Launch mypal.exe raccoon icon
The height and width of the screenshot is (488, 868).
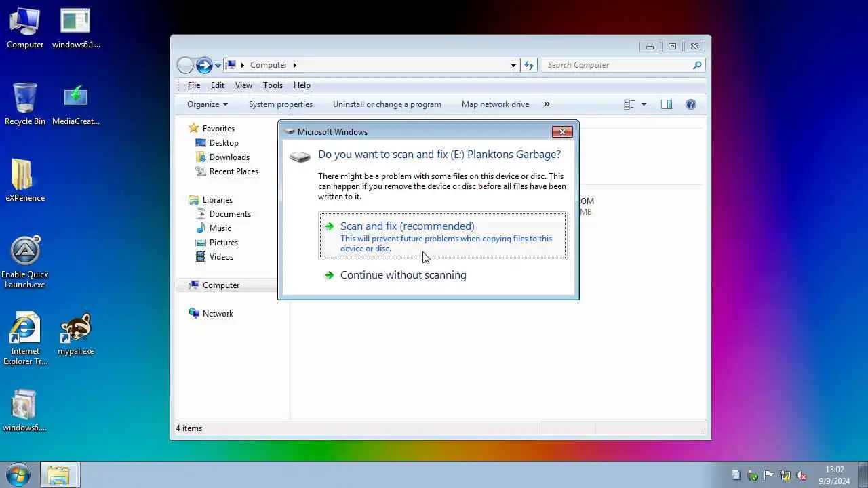coord(76,334)
